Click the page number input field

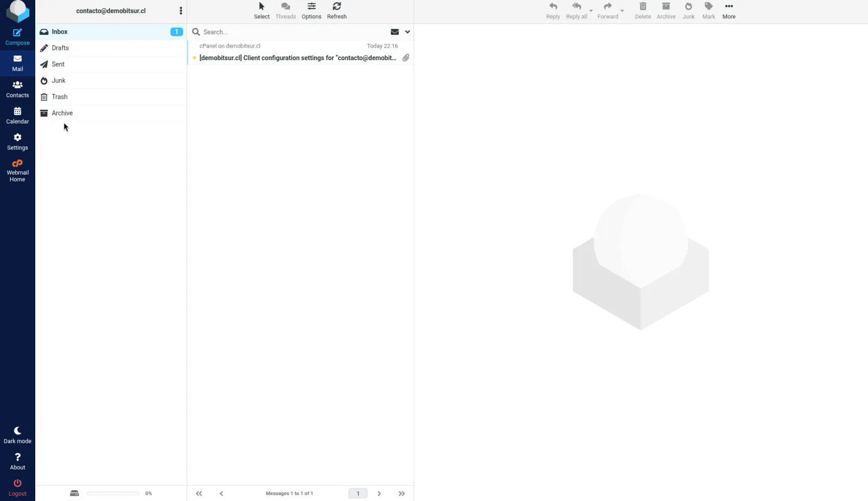point(358,493)
